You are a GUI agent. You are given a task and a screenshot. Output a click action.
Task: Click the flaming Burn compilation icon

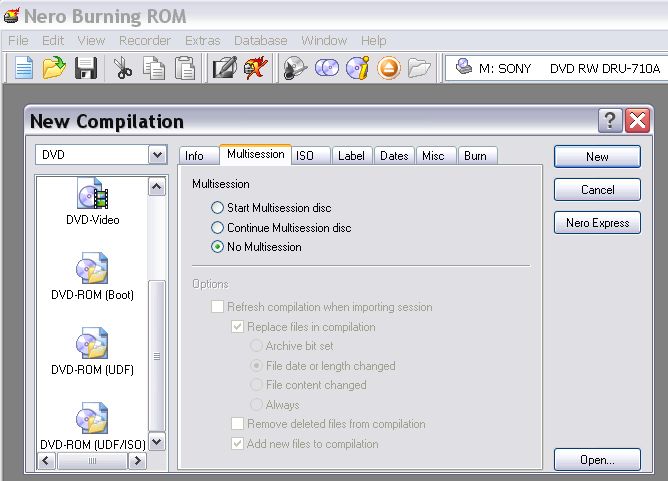pyautogui.click(x=255, y=68)
